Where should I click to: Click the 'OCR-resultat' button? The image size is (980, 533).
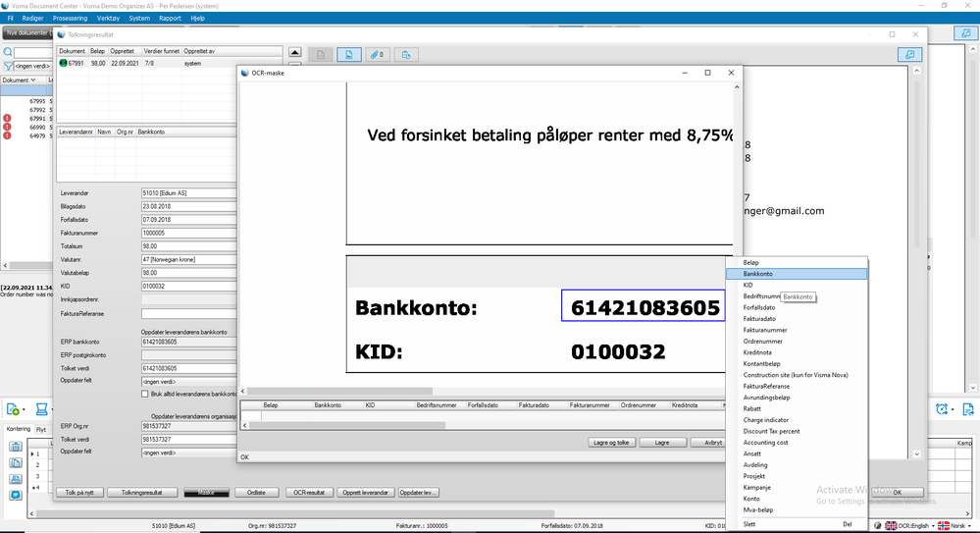click(309, 493)
